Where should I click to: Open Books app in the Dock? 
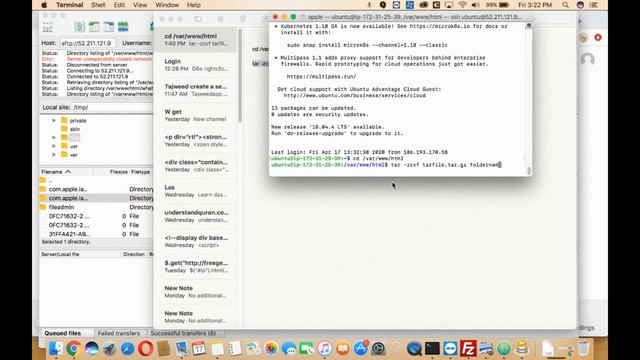click(x=342, y=348)
